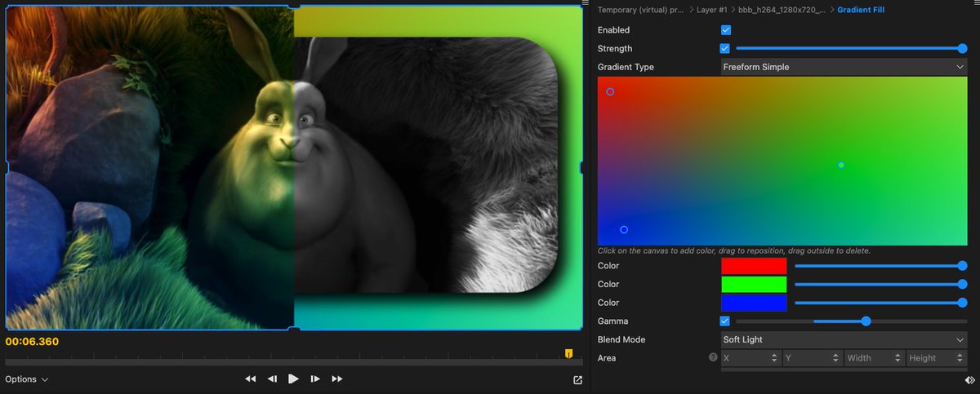Click the Area Width input field
The width and height of the screenshot is (980, 394).
tap(875, 358)
